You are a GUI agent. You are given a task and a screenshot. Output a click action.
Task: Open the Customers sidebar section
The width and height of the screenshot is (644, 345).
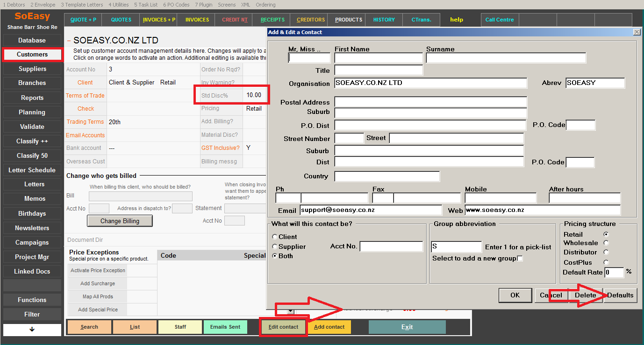(32, 54)
